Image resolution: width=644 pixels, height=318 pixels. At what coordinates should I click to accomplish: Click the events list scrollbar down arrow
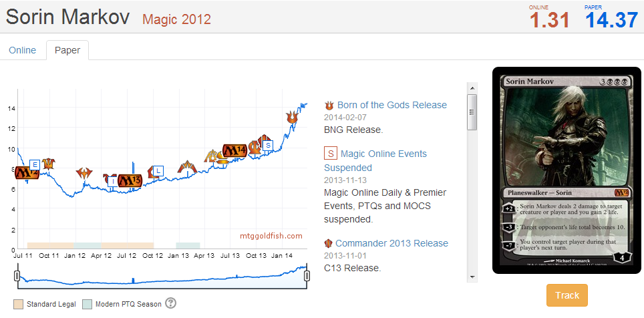click(472, 276)
